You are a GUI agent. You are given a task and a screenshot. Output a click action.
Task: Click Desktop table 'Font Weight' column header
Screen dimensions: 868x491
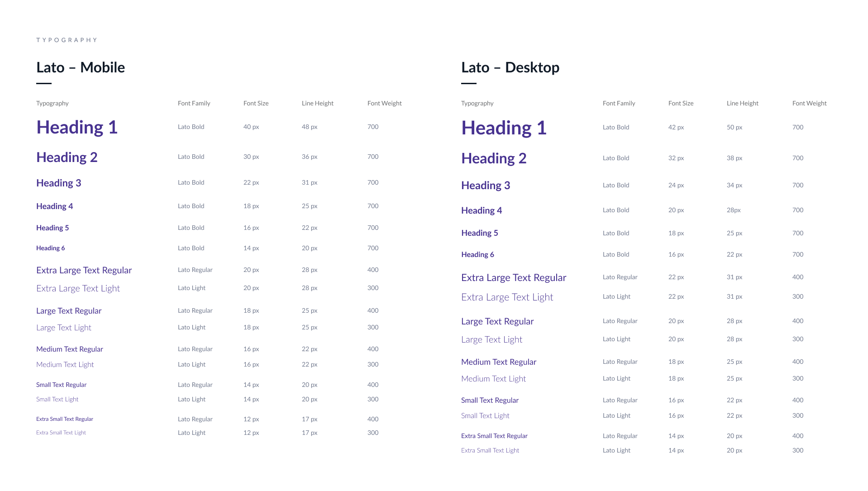click(x=810, y=104)
